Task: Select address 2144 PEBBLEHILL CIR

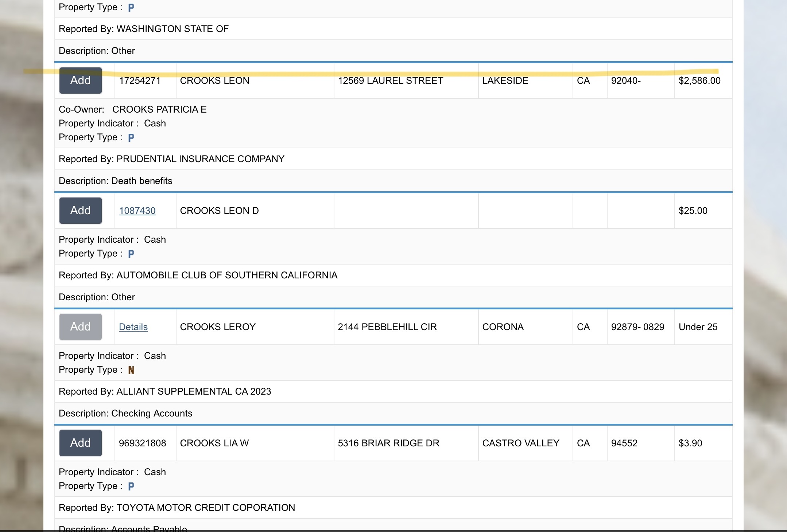Action: (387, 327)
